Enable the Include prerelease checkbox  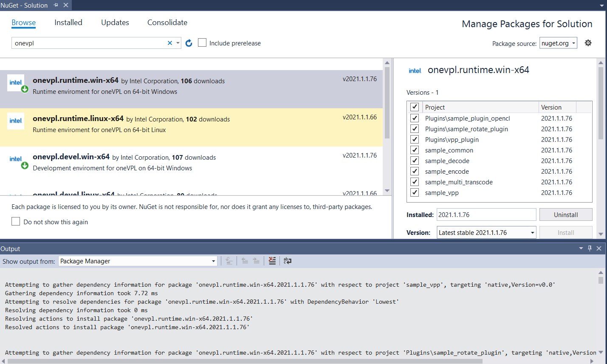[203, 43]
